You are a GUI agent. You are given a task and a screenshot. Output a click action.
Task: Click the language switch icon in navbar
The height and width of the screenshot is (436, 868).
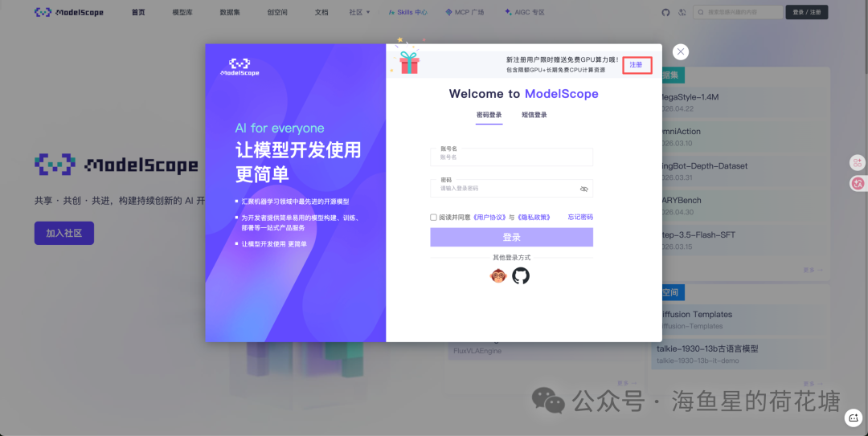click(682, 12)
